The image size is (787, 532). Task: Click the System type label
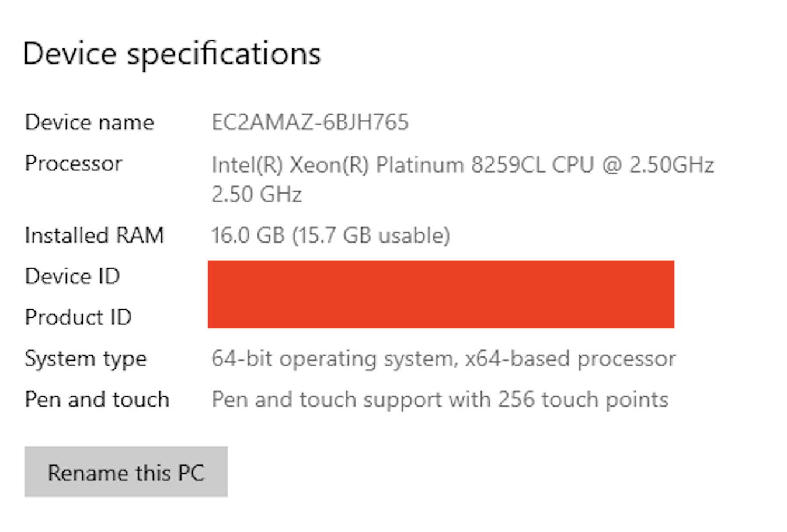point(85,358)
